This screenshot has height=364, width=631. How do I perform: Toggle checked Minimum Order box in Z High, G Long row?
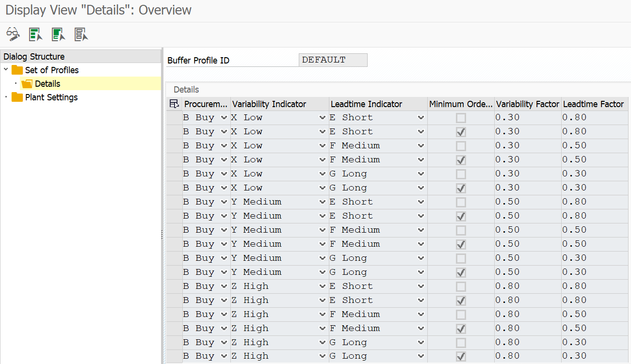[x=461, y=357]
